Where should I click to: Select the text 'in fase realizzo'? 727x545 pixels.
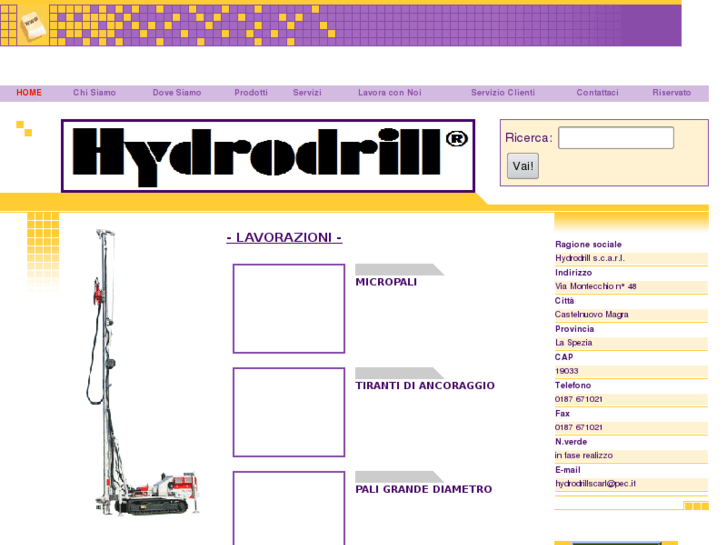pos(584,455)
